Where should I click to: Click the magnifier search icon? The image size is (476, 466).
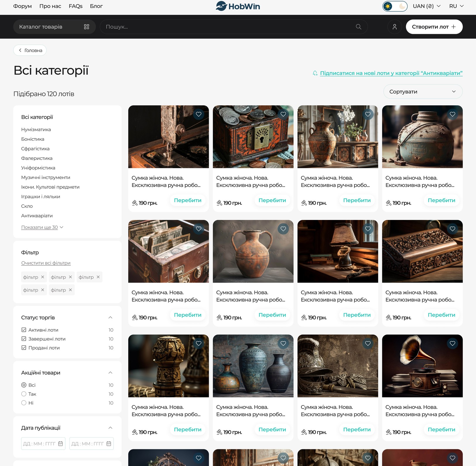coord(359,27)
